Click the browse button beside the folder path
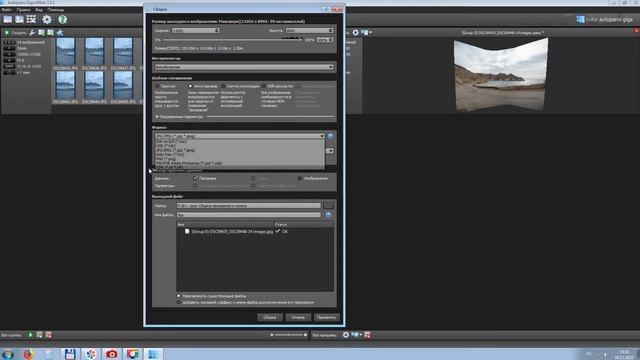This screenshot has height=360, width=640. click(328, 206)
